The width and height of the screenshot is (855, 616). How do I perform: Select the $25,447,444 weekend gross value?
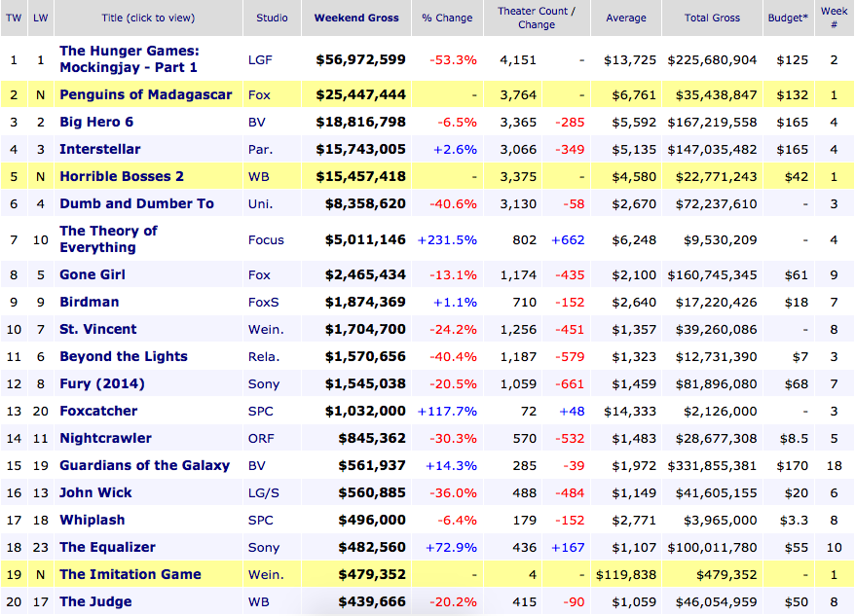(360, 94)
